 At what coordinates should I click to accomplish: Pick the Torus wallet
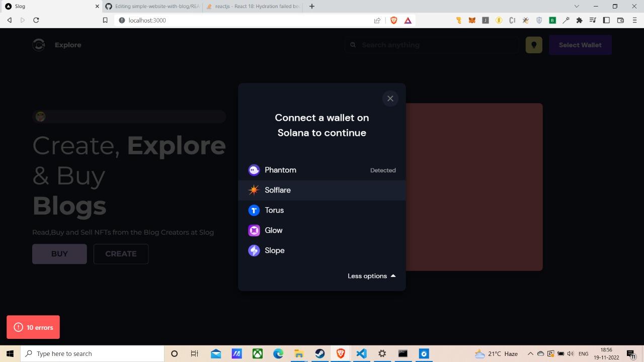pos(322,210)
